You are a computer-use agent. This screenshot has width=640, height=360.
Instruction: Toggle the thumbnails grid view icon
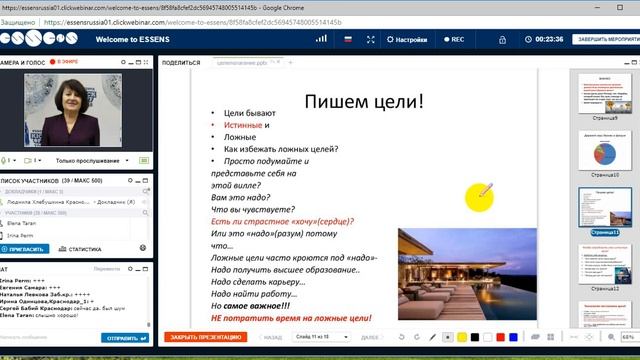coord(551,337)
